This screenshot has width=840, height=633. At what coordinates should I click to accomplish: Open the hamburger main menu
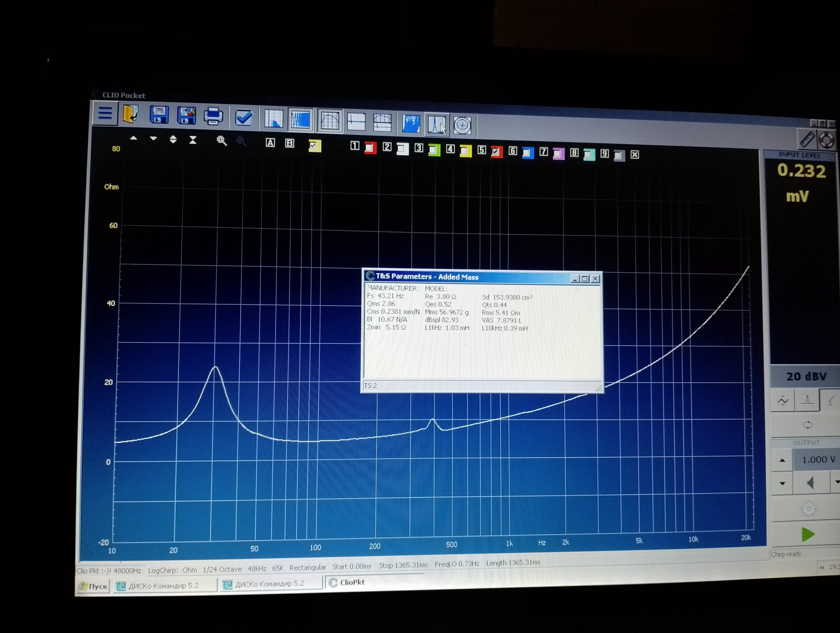(x=105, y=113)
